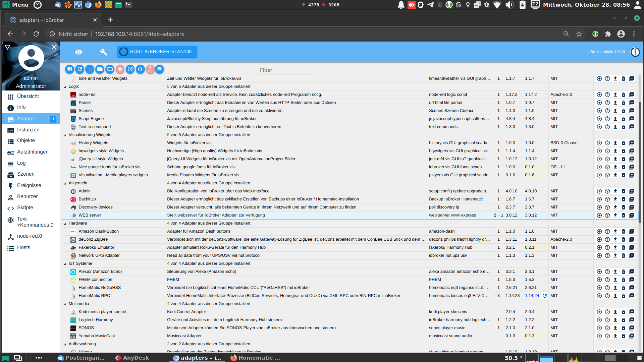Add instance of node-red adapter
644x362 pixels.
(599, 95)
